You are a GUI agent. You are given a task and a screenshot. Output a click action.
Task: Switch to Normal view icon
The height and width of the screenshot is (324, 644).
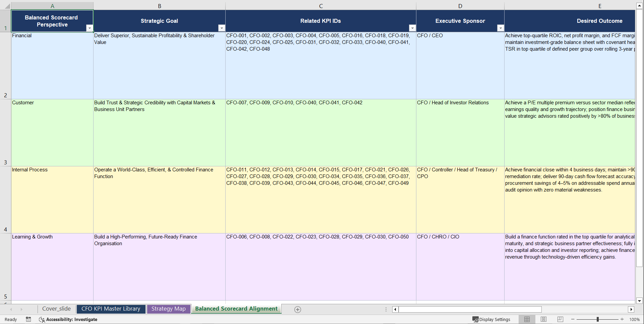coord(527,319)
